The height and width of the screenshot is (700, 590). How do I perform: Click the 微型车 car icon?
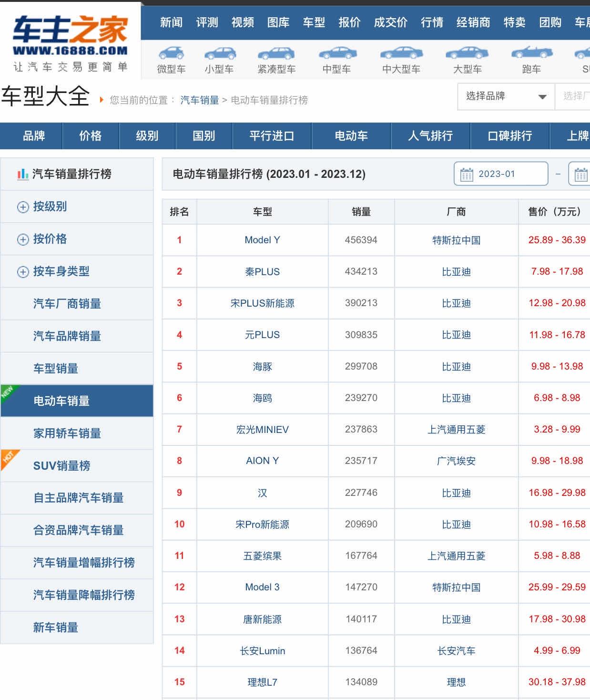[x=171, y=53]
